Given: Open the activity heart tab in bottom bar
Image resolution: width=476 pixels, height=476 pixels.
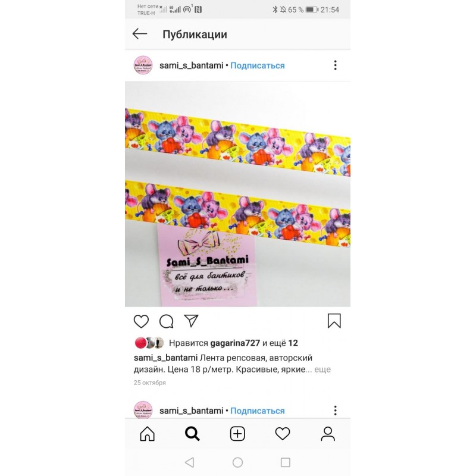Looking at the screenshot, I should click(283, 434).
